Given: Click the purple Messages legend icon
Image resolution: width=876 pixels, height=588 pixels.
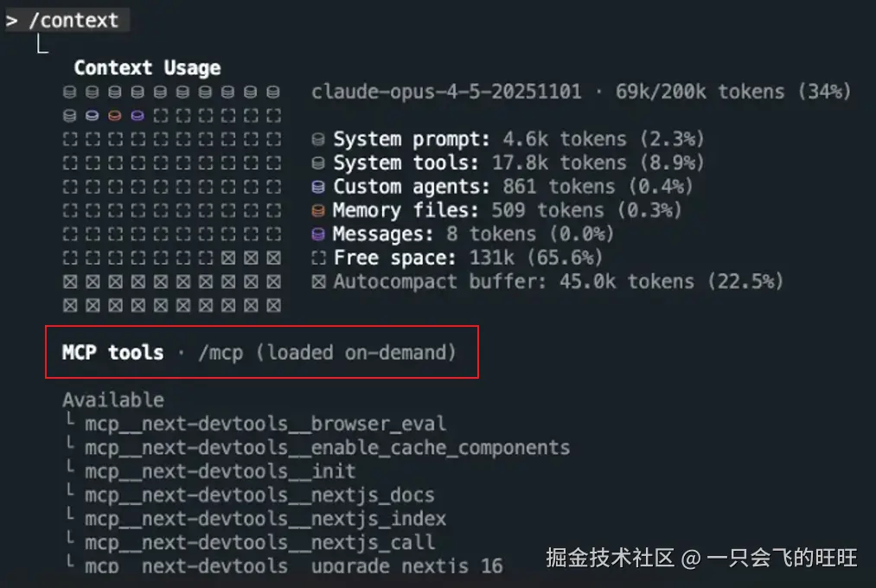Looking at the screenshot, I should [x=318, y=233].
